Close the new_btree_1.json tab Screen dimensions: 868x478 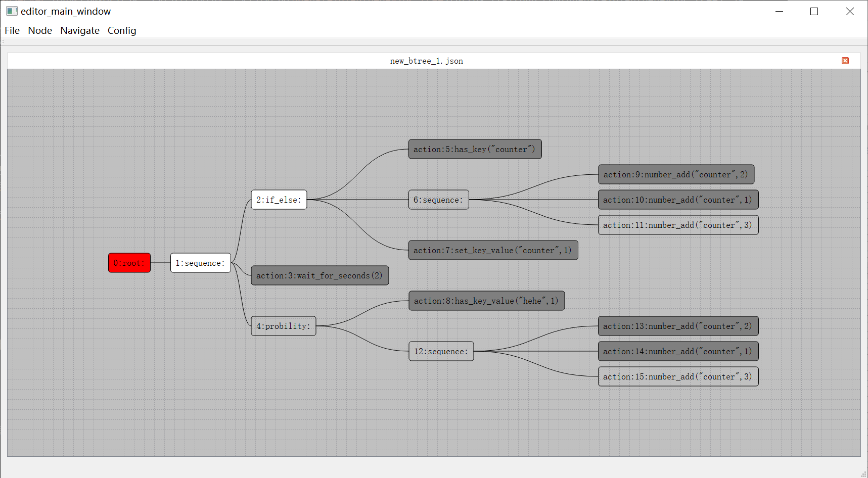(845, 61)
